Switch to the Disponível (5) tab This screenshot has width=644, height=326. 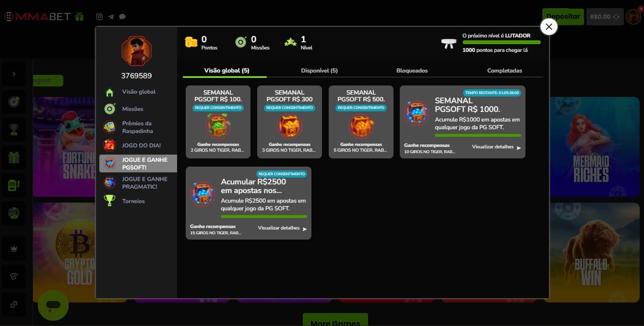(319, 71)
